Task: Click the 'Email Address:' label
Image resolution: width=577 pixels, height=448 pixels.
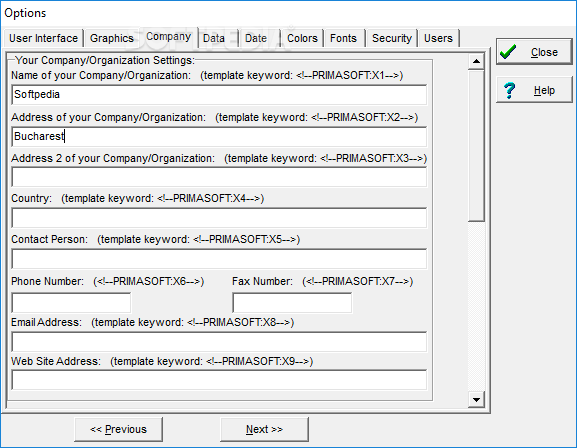Action: pyautogui.click(x=46, y=322)
